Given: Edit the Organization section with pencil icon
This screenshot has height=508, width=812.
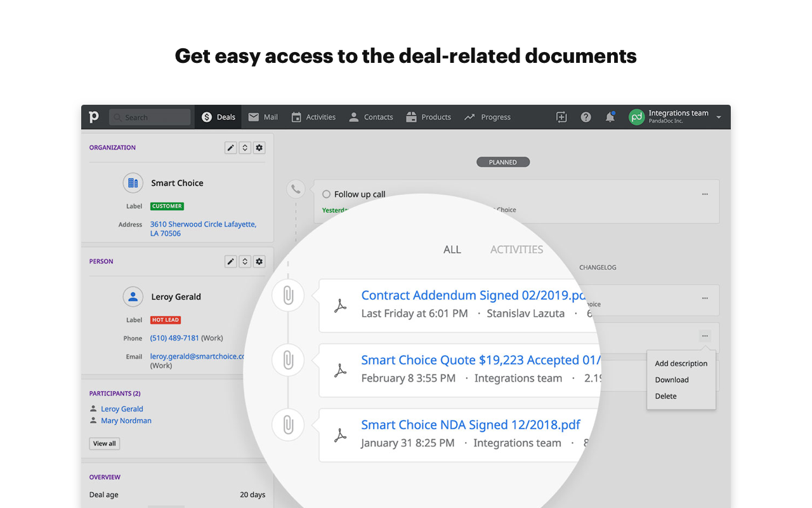Looking at the screenshot, I should click(231, 147).
